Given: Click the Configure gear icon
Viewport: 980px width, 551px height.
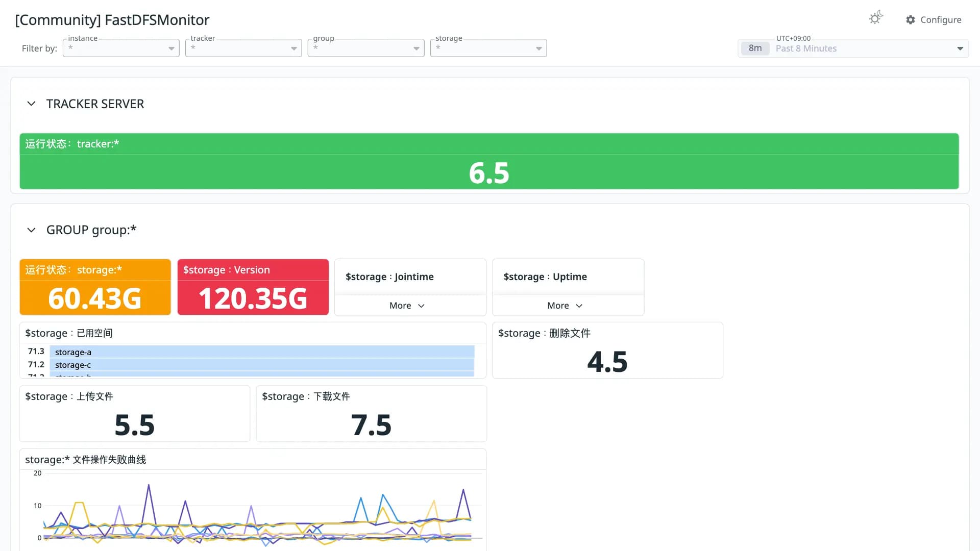Looking at the screenshot, I should click(x=910, y=20).
